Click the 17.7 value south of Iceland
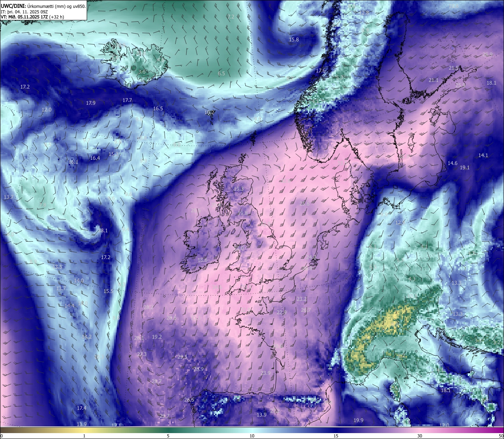The width and height of the screenshot is (504, 439). [127, 100]
